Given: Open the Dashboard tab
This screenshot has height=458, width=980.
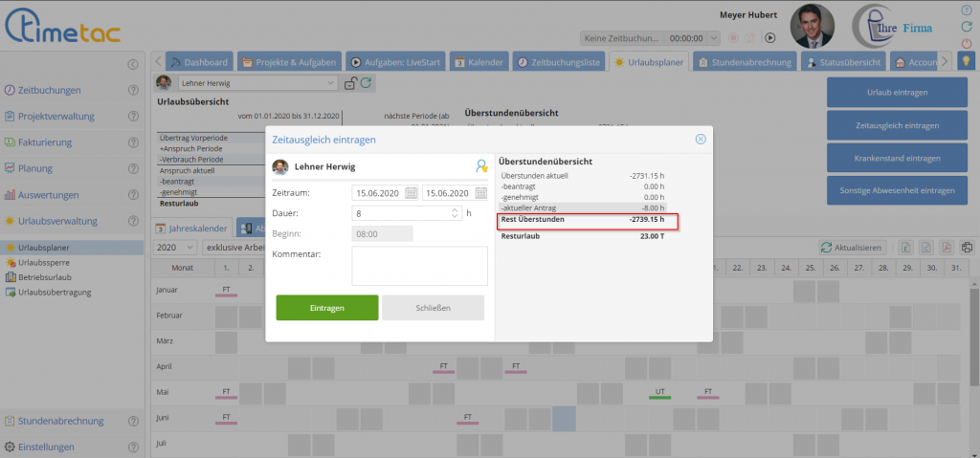Looking at the screenshot, I should [199, 61].
